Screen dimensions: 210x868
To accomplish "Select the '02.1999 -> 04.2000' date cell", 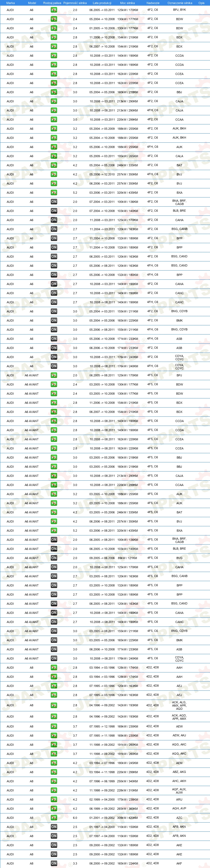I will tap(102, 799).
